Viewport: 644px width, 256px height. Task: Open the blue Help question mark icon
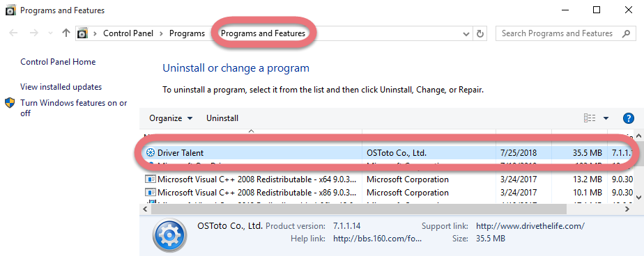click(x=629, y=118)
